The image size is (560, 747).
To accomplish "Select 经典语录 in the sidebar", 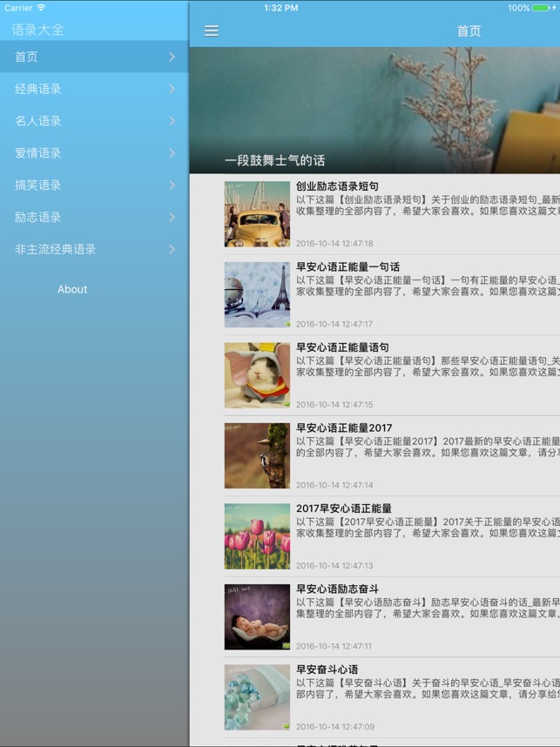I will pyautogui.click(x=94, y=89).
